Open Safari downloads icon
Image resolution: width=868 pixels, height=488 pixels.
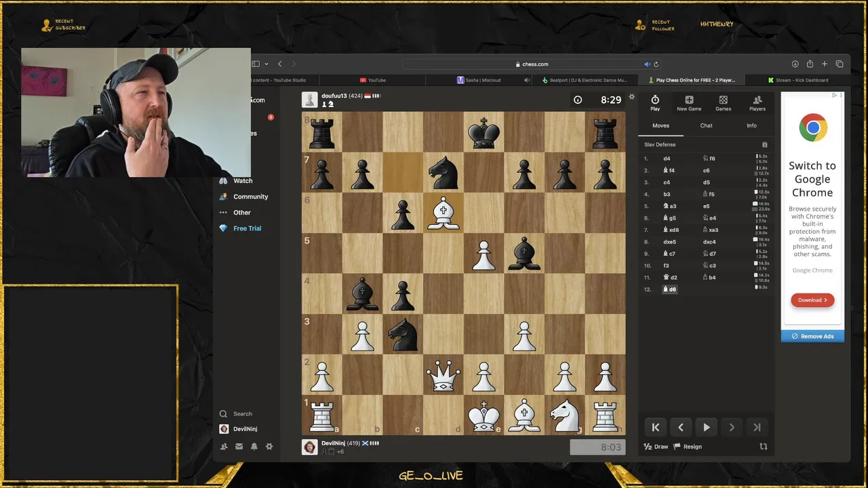click(x=795, y=64)
